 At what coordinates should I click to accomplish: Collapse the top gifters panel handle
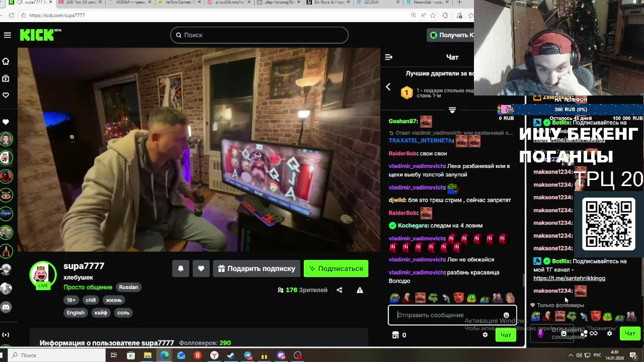452,110
